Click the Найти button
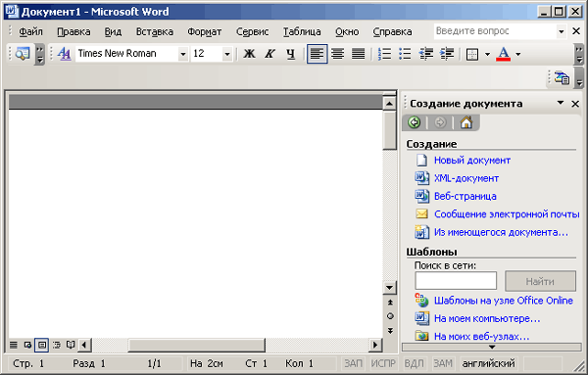588x375 pixels. click(x=540, y=281)
